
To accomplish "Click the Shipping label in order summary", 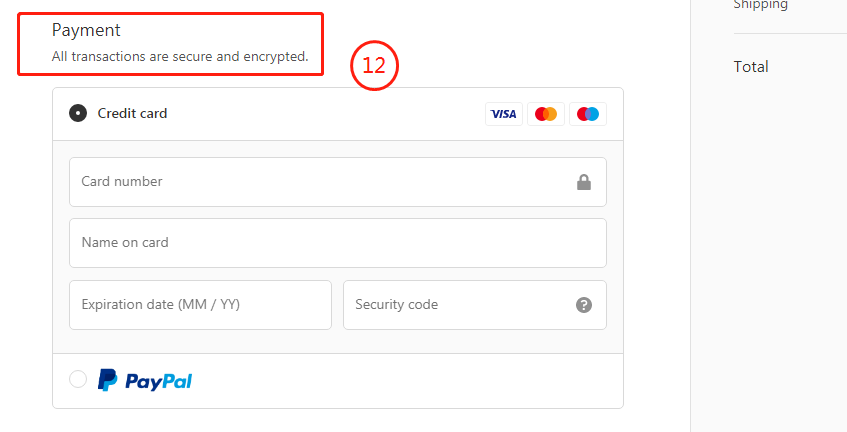I will coord(761,5).
